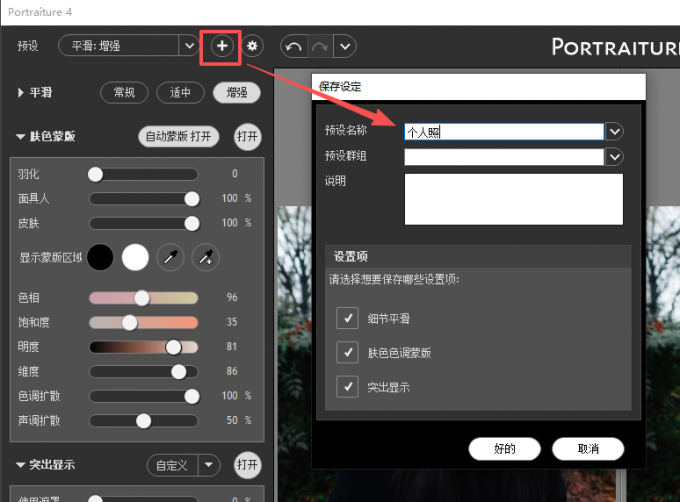
Task: Select the eyedropper add color tool
Action: (x=206, y=257)
